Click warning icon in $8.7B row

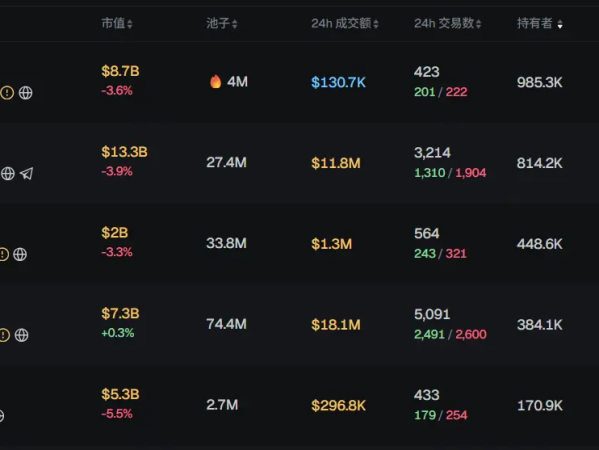(7, 92)
